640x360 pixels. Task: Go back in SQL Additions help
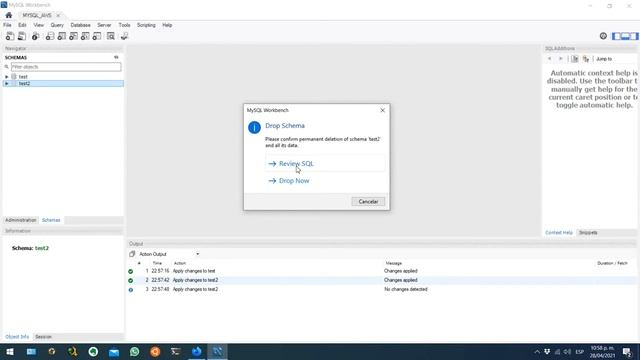549,59
